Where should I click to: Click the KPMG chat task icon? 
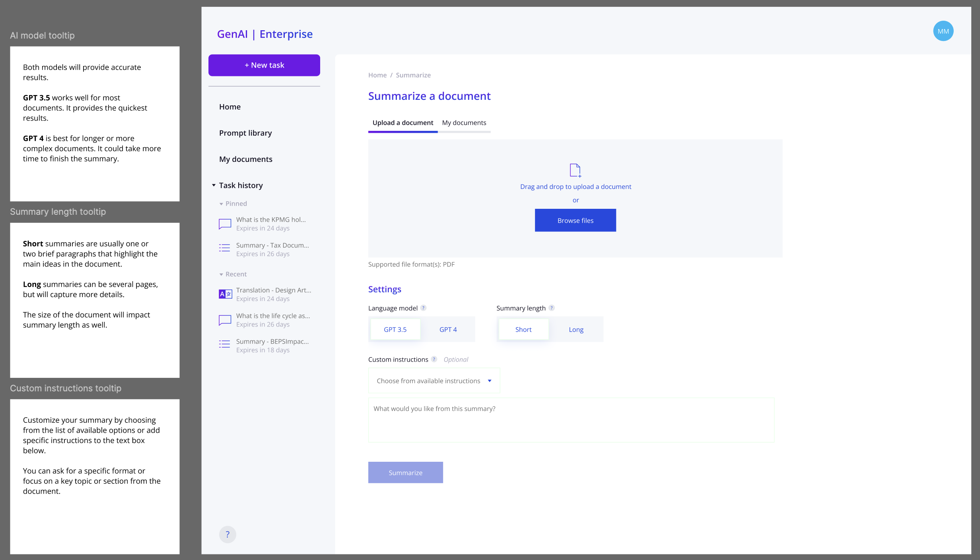click(x=225, y=224)
